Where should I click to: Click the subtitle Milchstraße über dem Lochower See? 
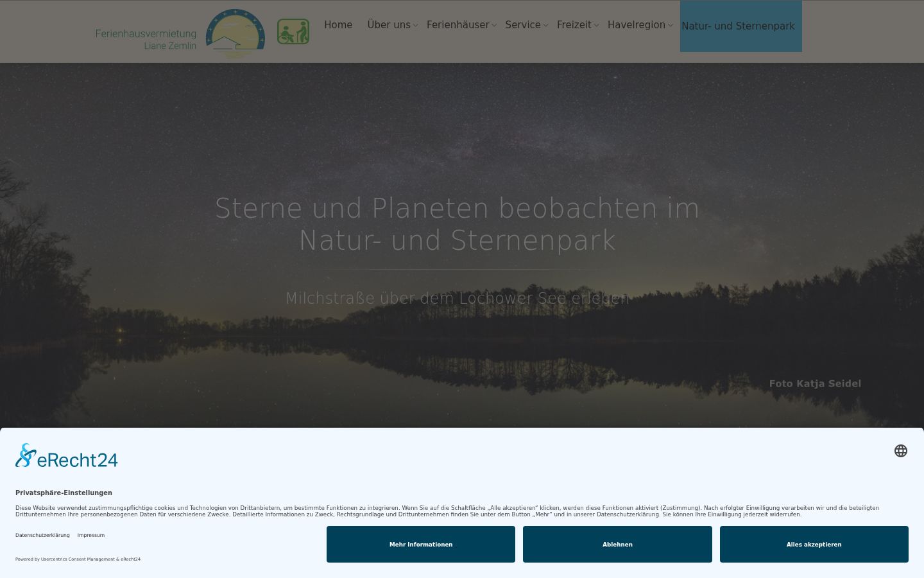pyautogui.click(x=458, y=298)
